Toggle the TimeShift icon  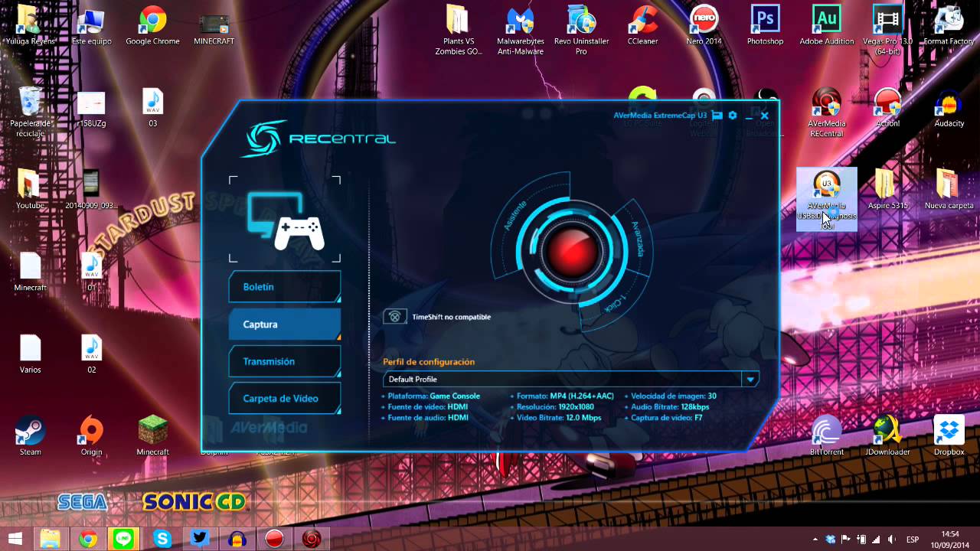point(394,317)
